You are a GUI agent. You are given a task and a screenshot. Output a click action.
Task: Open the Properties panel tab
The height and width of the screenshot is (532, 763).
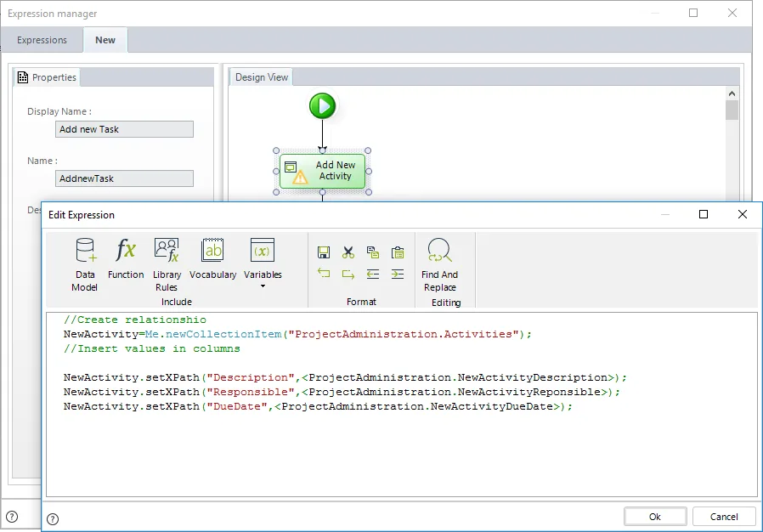coord(48,77)
